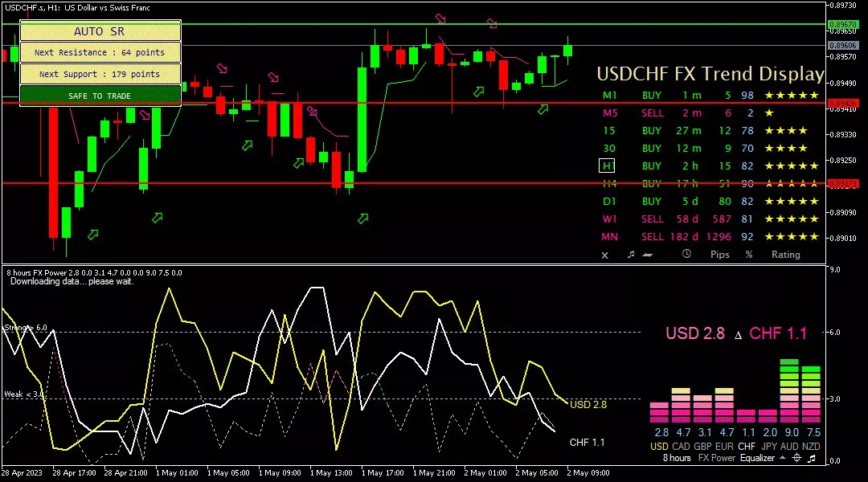Click the USDCHF FX Trend Display title
The width and height of the screenshot is (868, 482).
(x=710, y=74)
